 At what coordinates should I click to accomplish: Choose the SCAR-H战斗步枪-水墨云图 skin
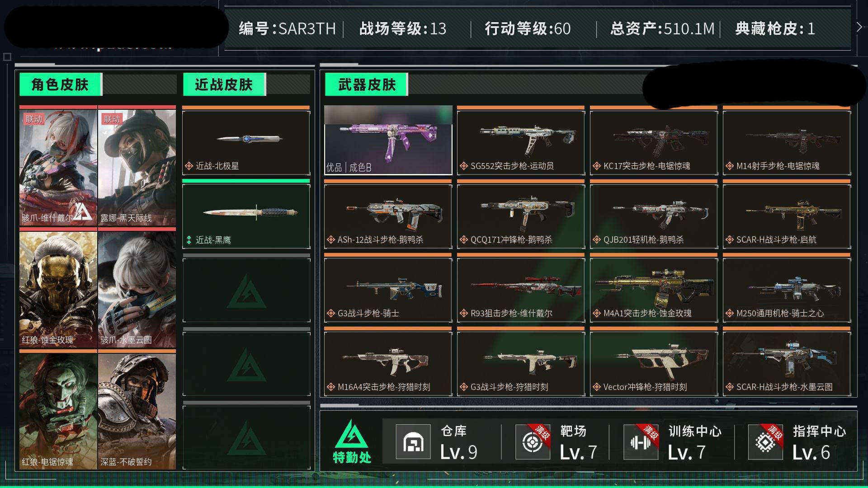787,361
